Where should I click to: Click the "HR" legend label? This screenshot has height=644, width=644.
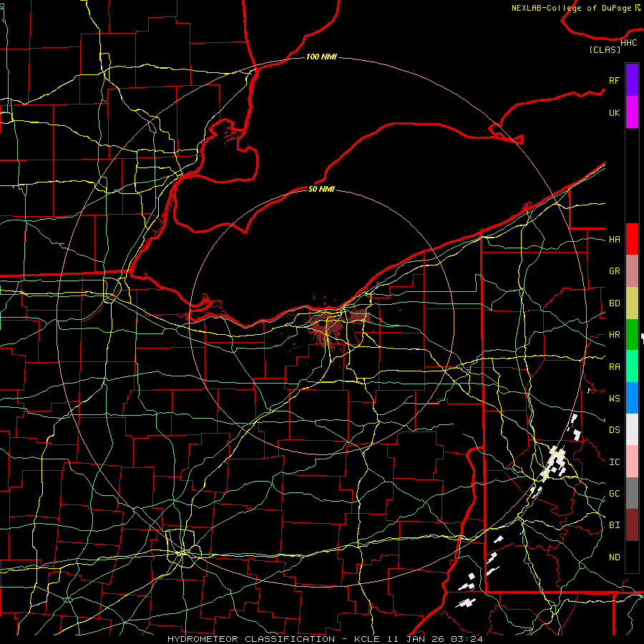coord(615,335)
